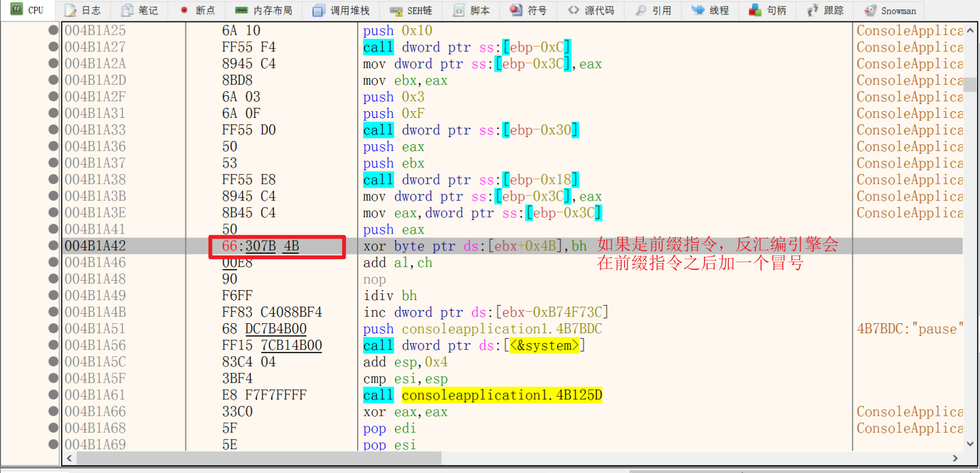The image size is (980, 473).
Task: Select the 'push 0xF' instruction
Action: click(394, 113)
